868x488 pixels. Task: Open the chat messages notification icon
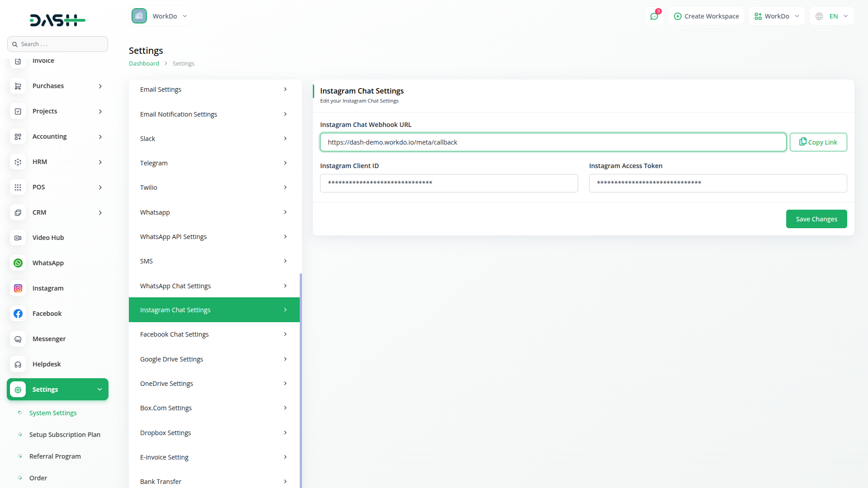(654, 16)
